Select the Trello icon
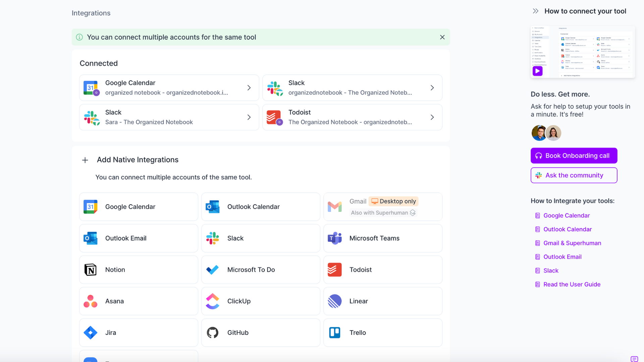This screenshot has width=644, height=362. (334, 333)
